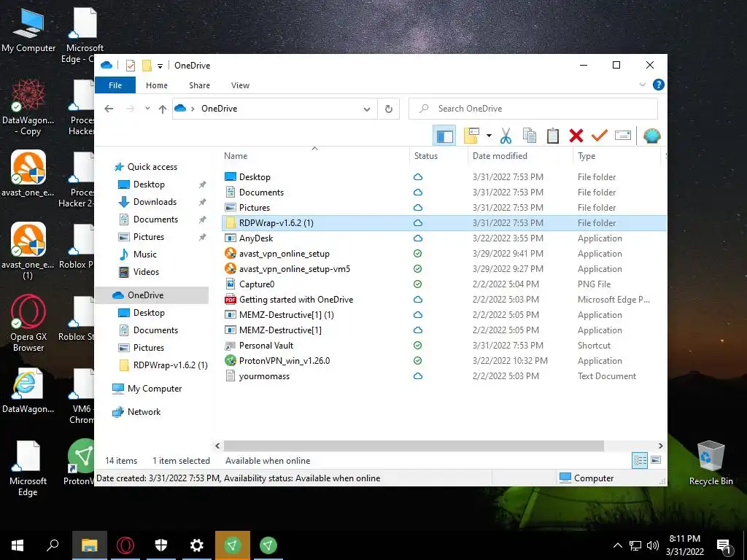The image size is (747, 560).
Task: Click the Classic Shell settings icon
Action: click(651, 136)
